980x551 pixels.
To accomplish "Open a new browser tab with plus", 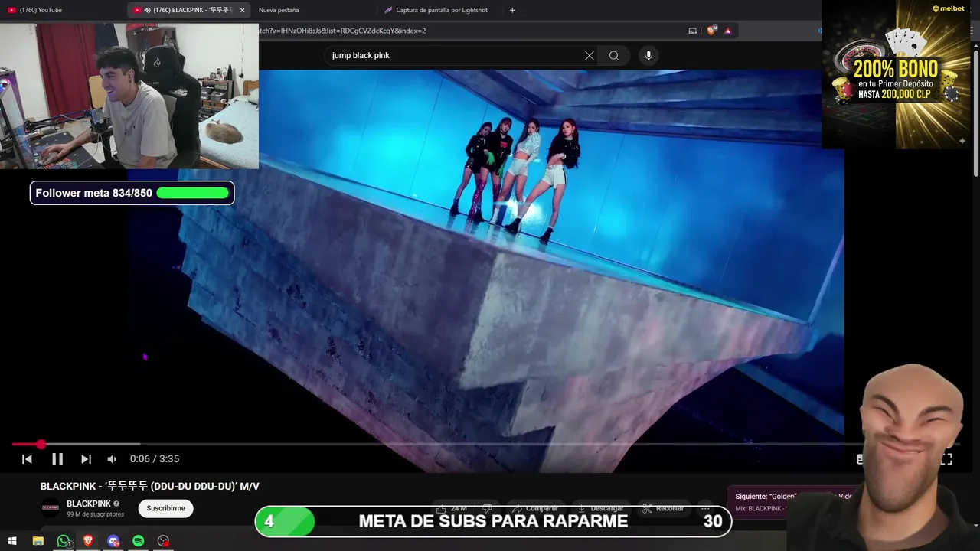I will pos(512,10).
